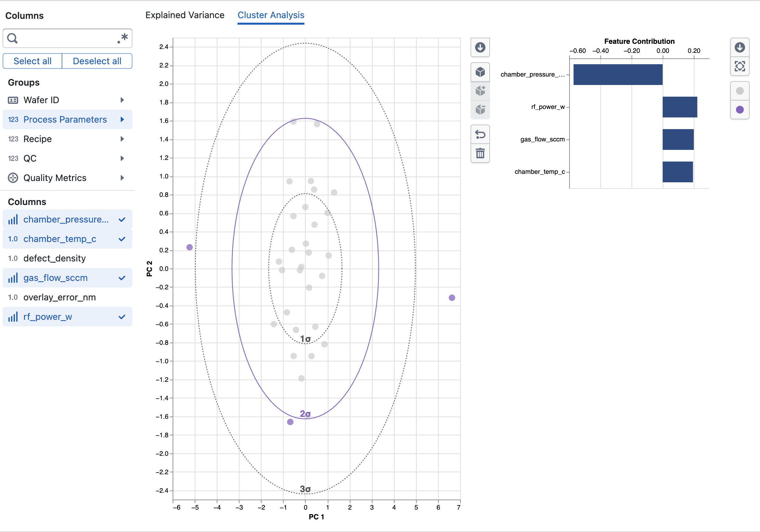
Task: Download the Feature Contribution chart
Action: 740,47
